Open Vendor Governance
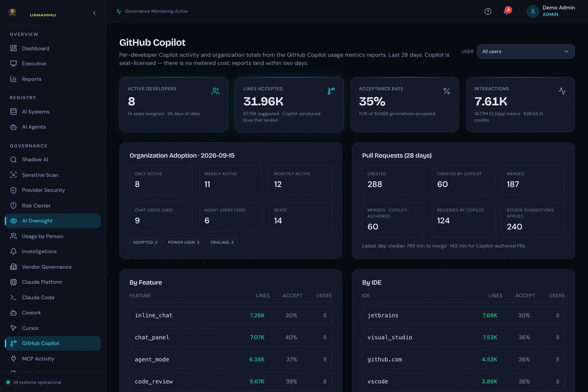This screenshot has width=588, height=392. (53, 267)
